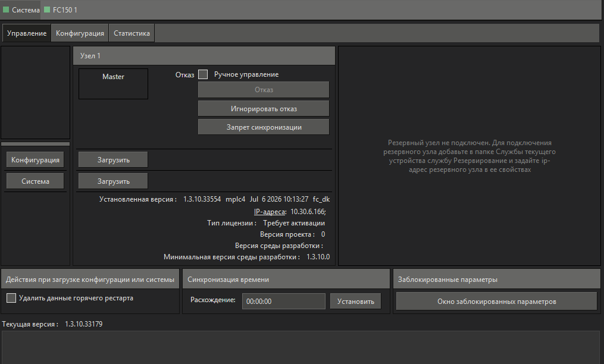Click the Игнорировать отказ button
This screenshot has height=364, width=604.
264,109
